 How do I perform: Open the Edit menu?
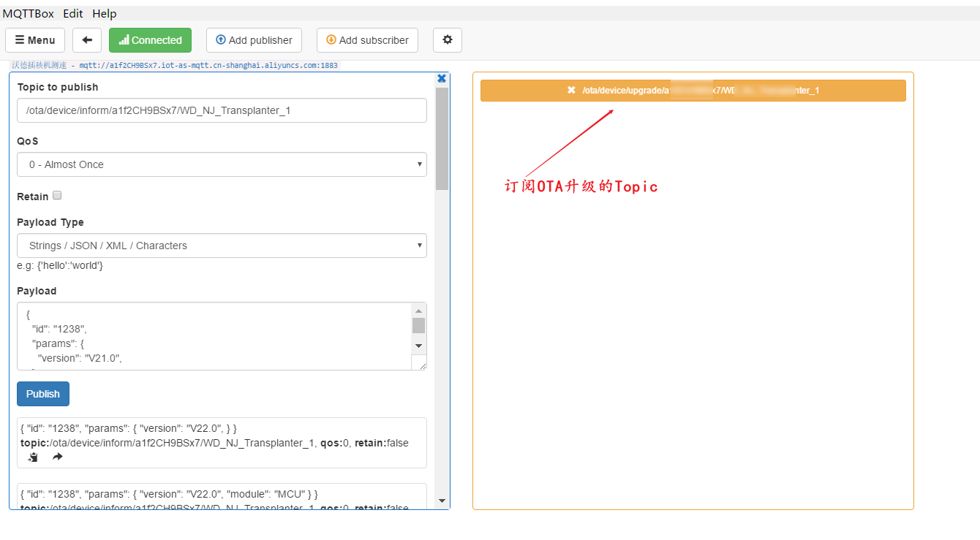point(73,14)
